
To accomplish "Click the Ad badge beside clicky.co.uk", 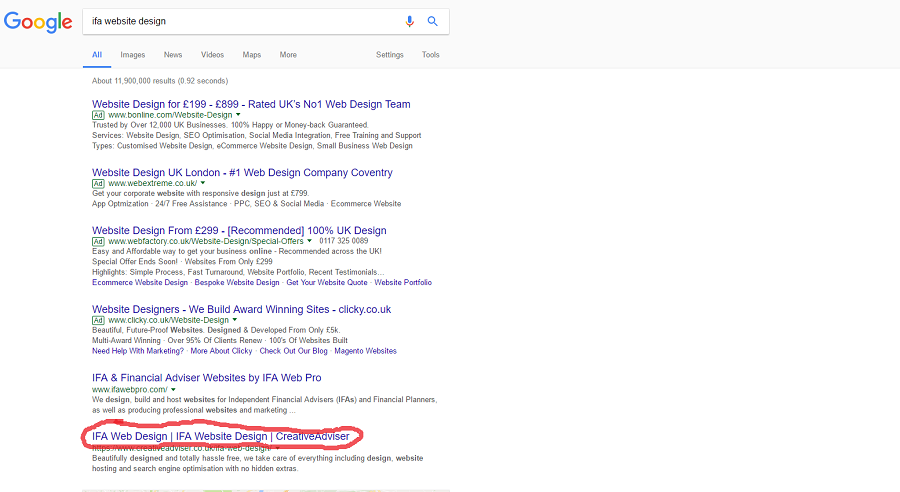I will tap(98, 320).
